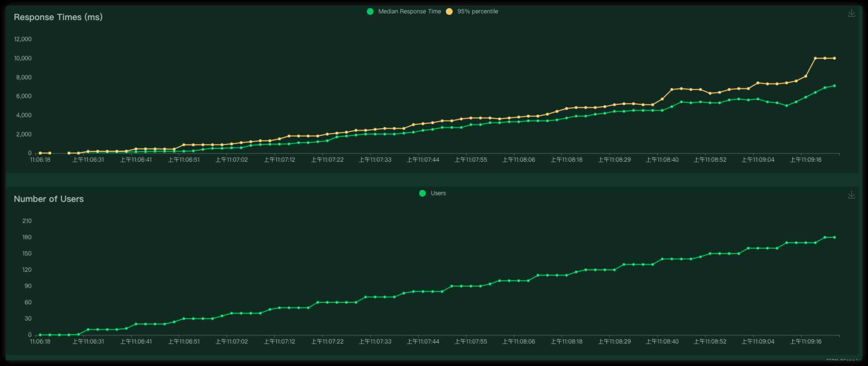Click 11:06:18 on Response Times time axis

[x=40, y=160]
